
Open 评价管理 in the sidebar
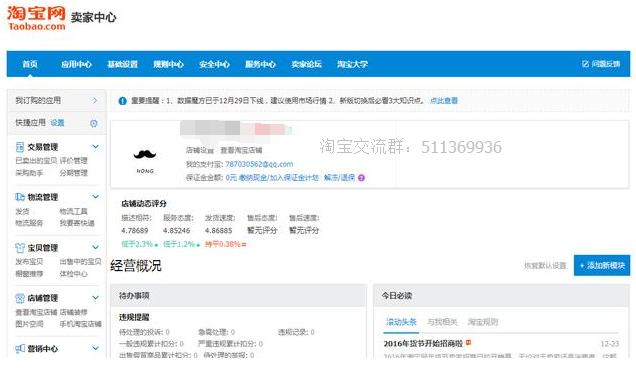(73, 161)
